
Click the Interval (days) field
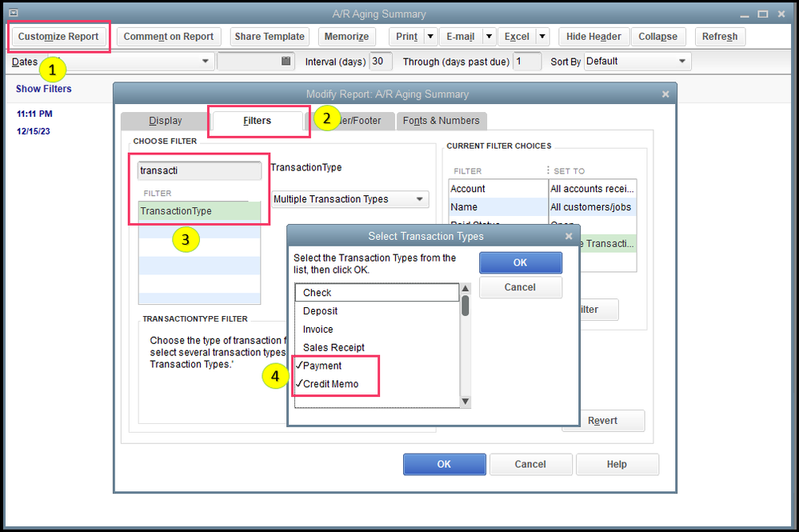380,61
